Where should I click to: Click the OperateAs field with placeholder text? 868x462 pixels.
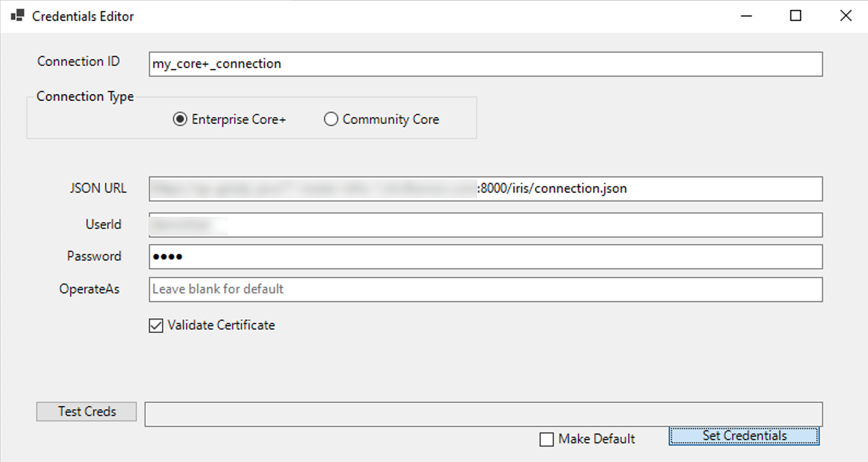coord(485,290)
